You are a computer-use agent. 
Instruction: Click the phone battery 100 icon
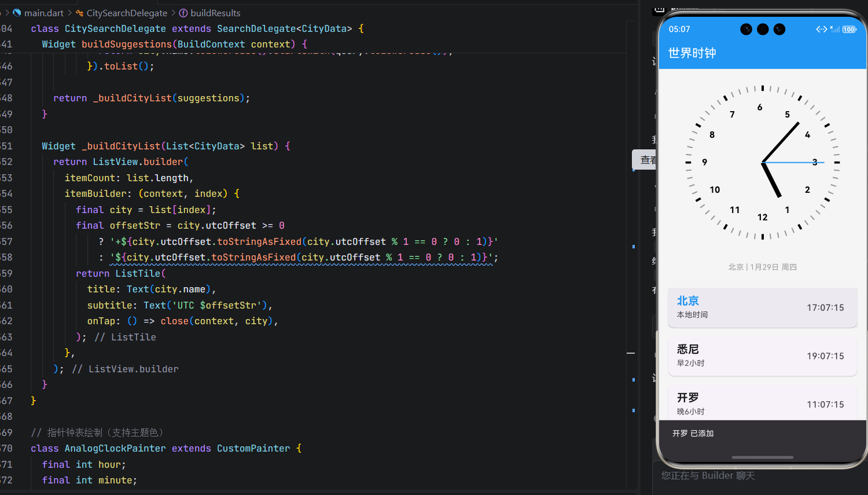(849, 30)
